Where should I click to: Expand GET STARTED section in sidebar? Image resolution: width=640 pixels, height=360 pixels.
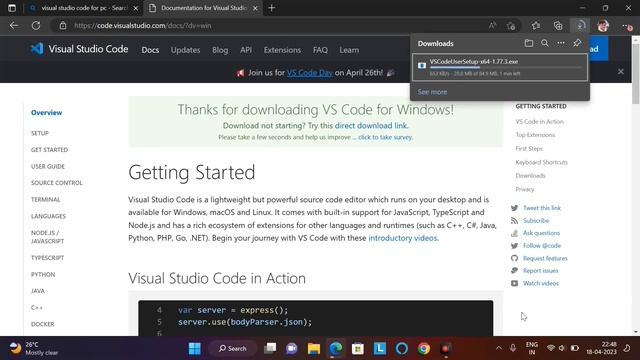click(49, 150)
